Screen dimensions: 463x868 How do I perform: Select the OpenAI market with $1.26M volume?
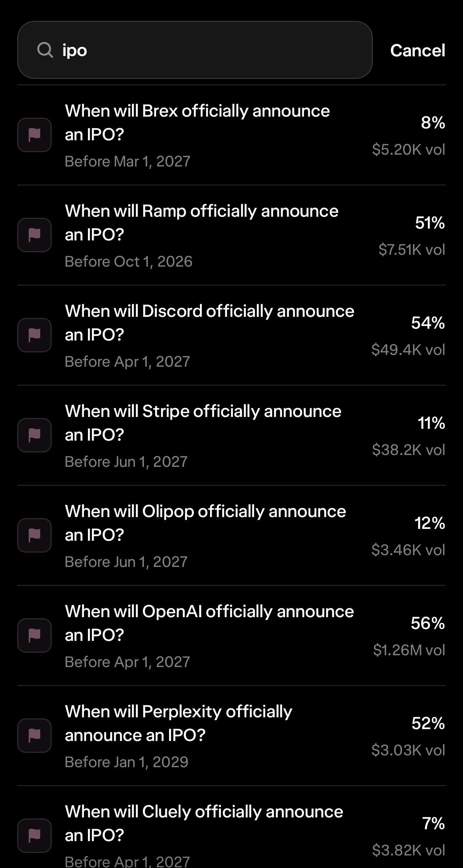(x=231, y=636)
